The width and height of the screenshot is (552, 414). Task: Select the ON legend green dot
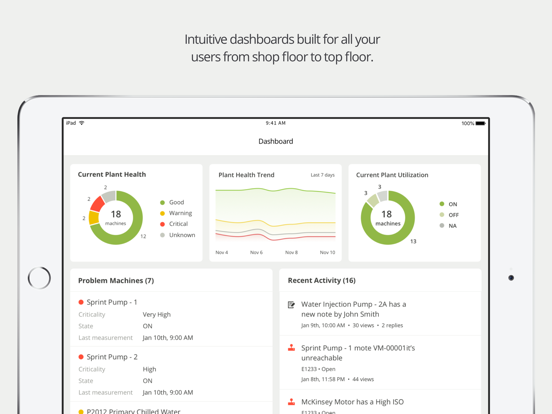click(442, 204)
